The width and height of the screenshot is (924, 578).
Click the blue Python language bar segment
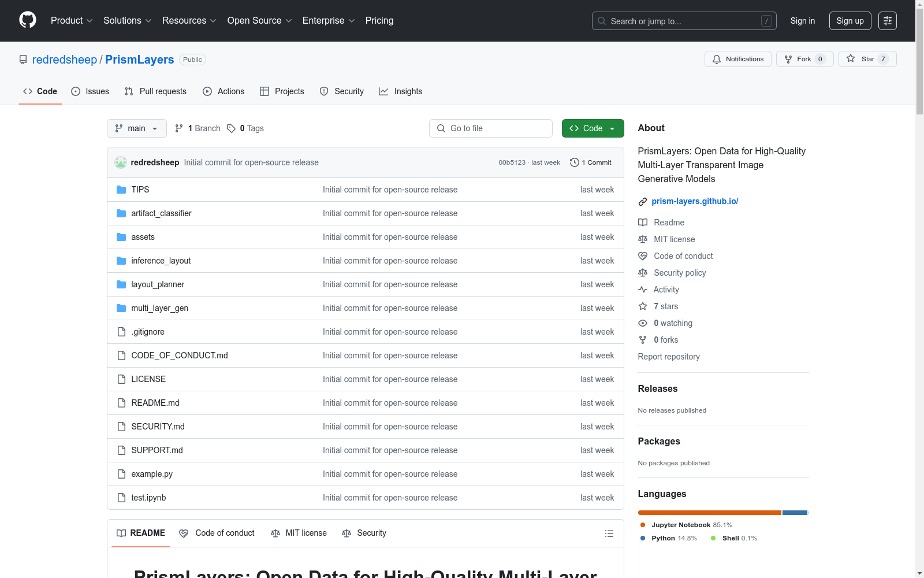[x=795, y=513]
